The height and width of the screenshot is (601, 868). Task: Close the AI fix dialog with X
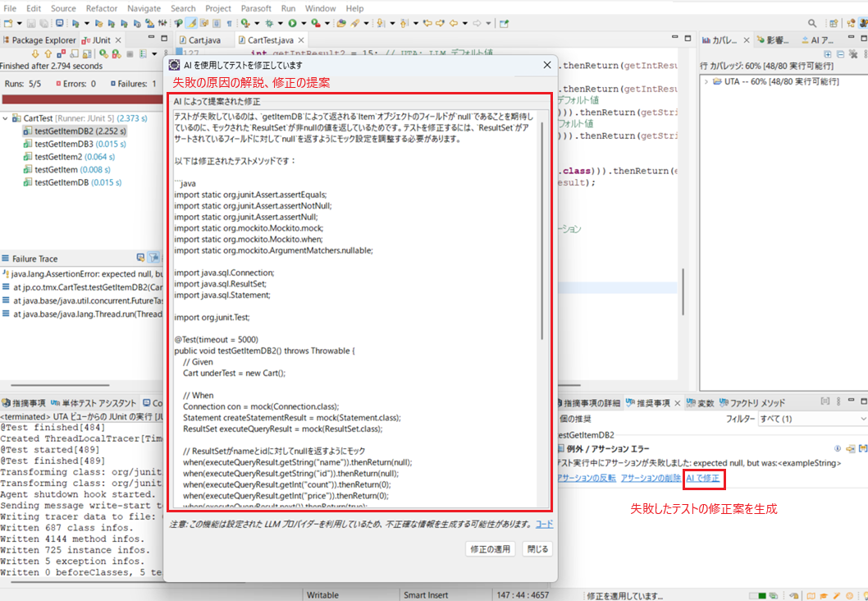coord(547,65)
